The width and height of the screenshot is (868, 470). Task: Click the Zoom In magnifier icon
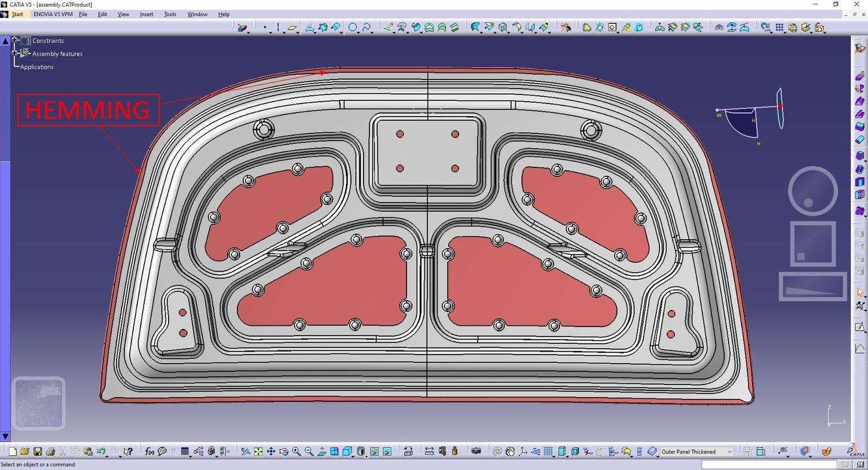pyautogui.click(x=297, y=451)
